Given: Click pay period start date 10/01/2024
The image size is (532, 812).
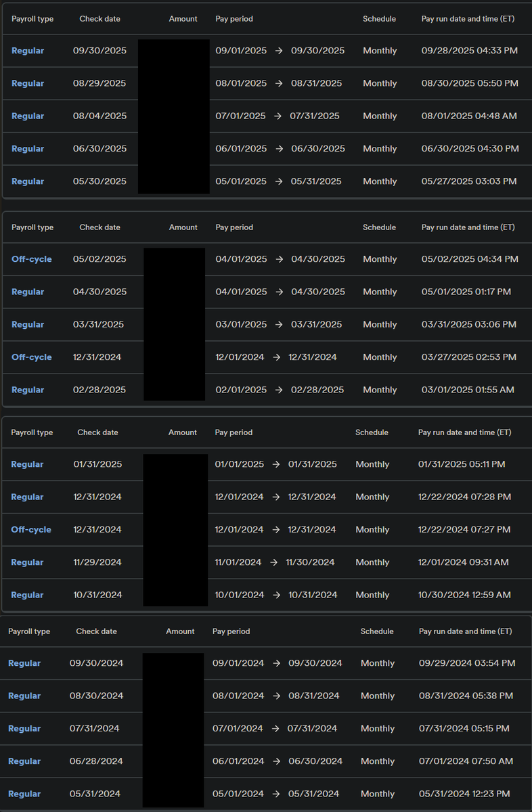Looking at the screenshot, I should pyautogui.click(x=239, y=595).
